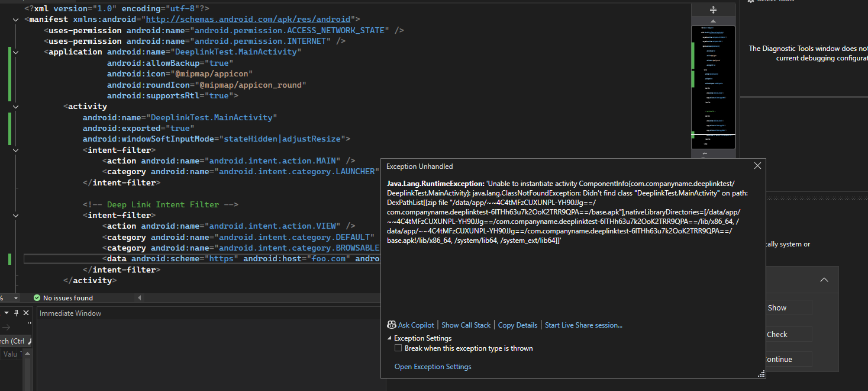Image resolution: width=868 pixels, height=391 pixels.
Task: Click the Ask Copilot link
Action: pyautogui.click(x=416, y=325)
